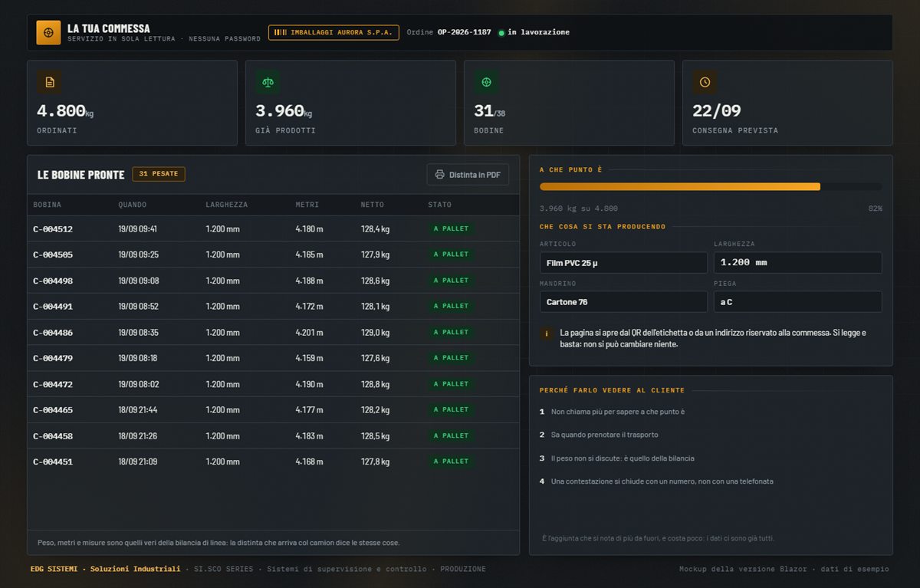
Task: Open the Distinta in PDF export
Action: point(468,175)
